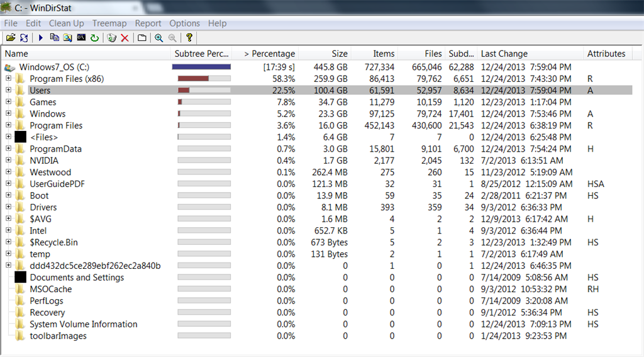Expand the Westwood folder node

[9, 171]
